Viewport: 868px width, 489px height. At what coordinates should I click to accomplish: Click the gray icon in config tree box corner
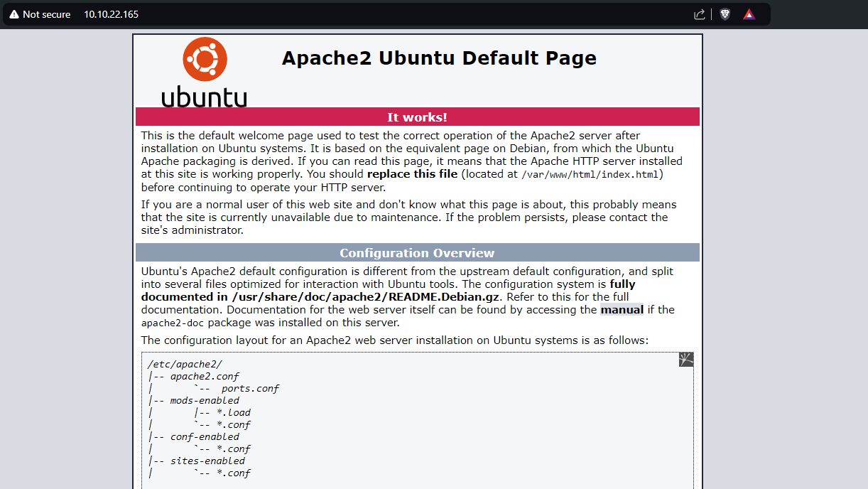pos(685,360)
